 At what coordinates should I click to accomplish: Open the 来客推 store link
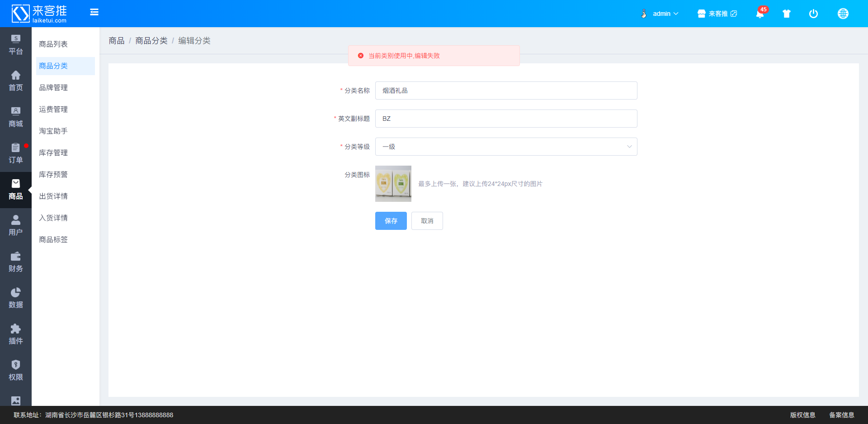click(717, 14)
